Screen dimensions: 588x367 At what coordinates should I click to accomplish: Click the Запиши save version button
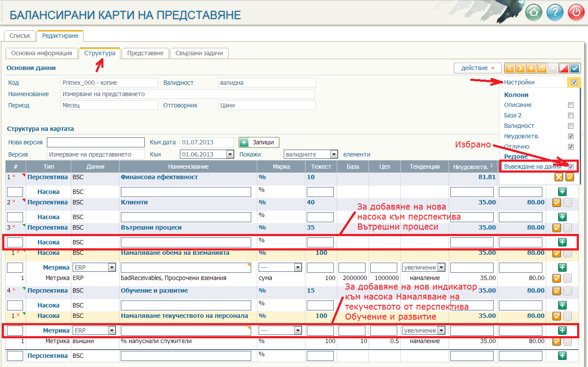click(259, 142)
